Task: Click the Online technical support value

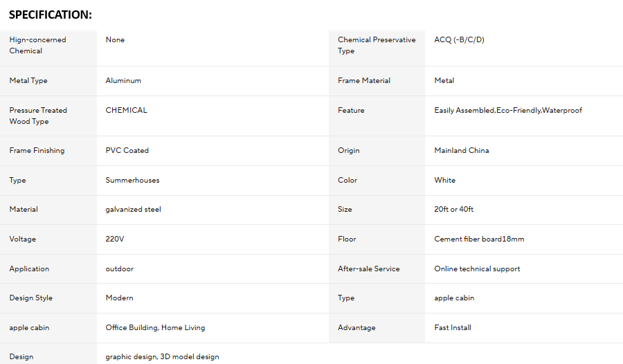Action: (x=477, y=269)
